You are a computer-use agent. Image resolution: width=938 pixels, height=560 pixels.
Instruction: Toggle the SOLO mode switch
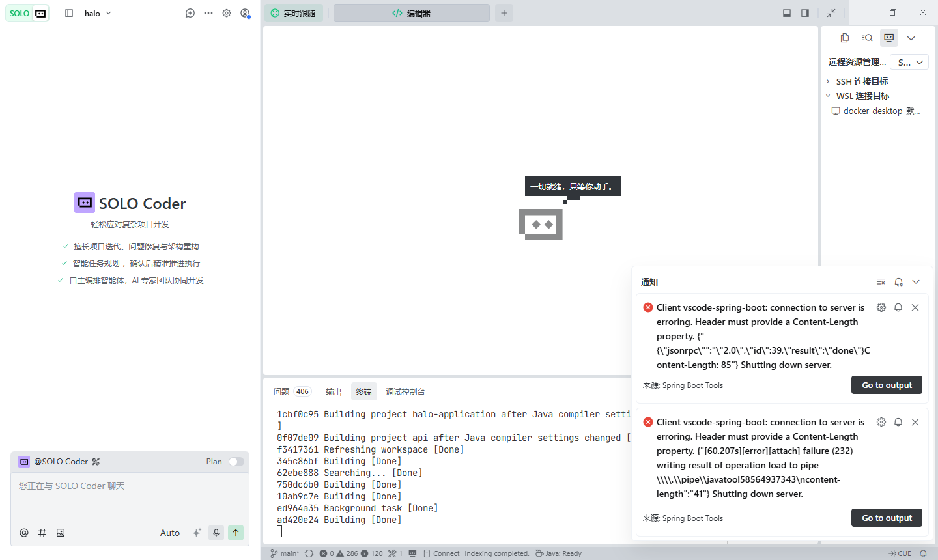[27, 13]
